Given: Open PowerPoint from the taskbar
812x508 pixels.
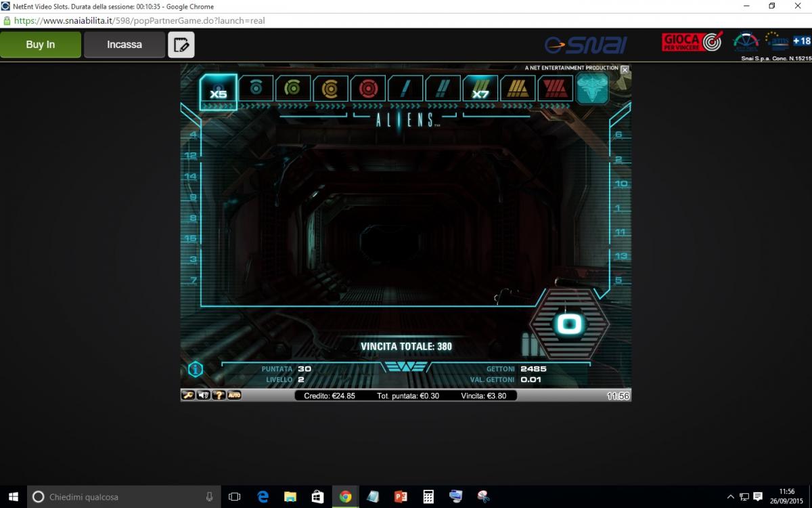Looking at the screenshot, I should coord(401,496).
